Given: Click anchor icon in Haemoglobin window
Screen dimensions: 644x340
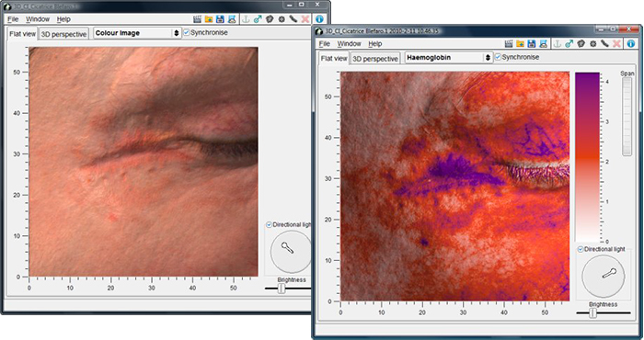Looking at the screenshot, I should pyautogui.click(x=557, y=43).
